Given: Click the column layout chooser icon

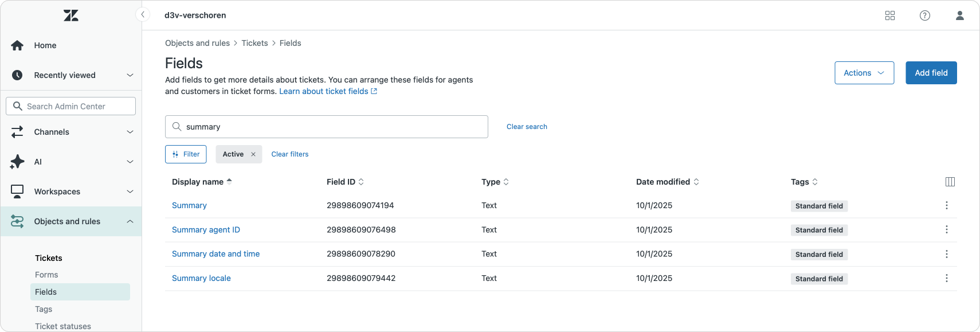Looking at the screenshot, I should click(950, 182).
